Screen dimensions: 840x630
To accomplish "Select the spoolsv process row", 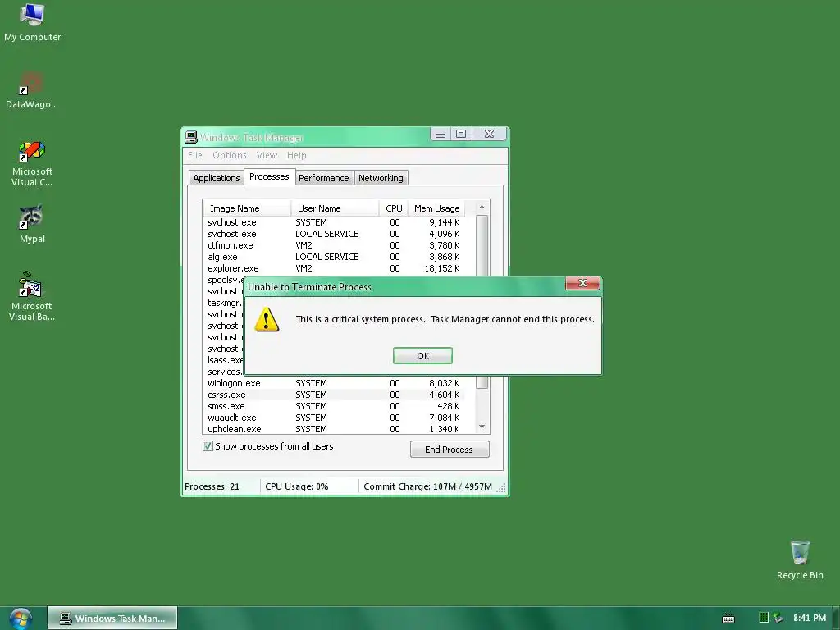I will pyautogui.click(x=225, y=280).
